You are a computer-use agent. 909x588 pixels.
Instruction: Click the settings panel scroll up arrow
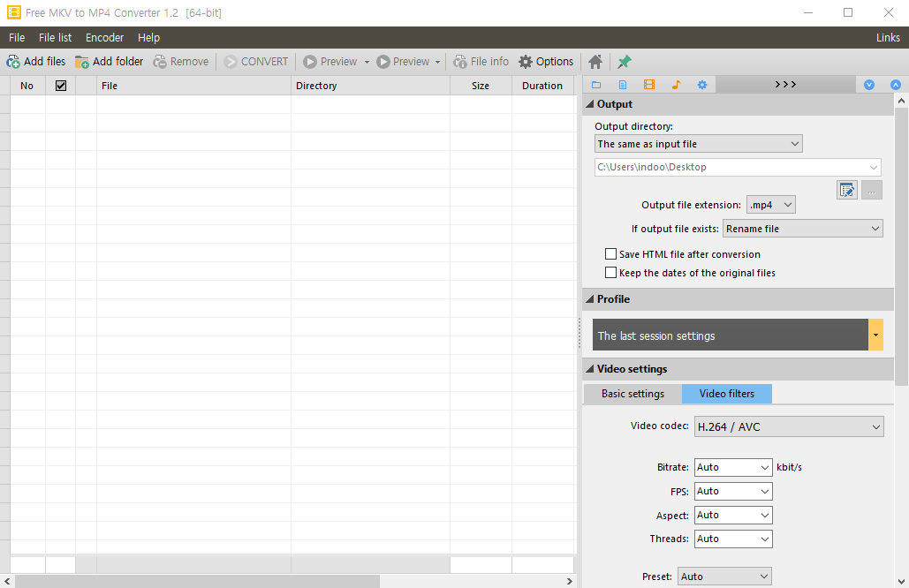coord(901,101)
